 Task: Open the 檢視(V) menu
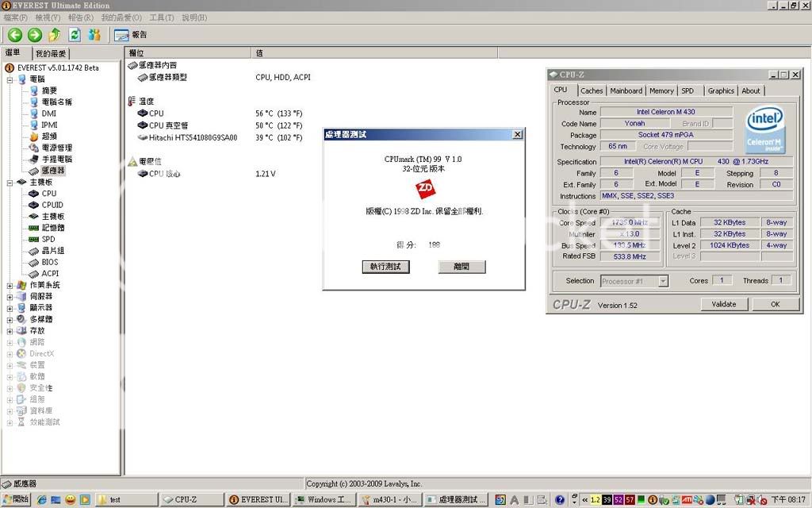click(48, 17)
